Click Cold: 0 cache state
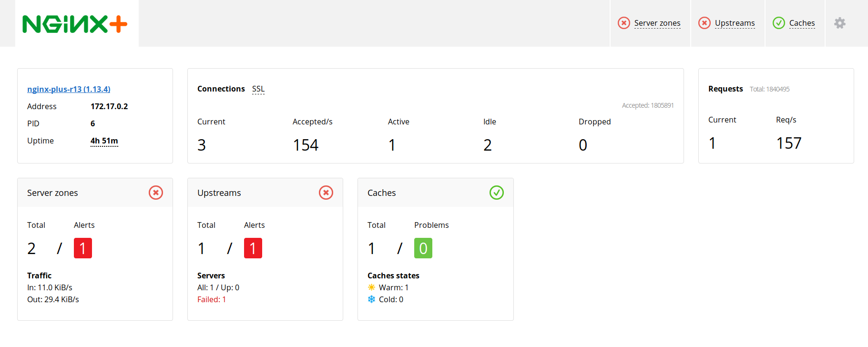 391,299
